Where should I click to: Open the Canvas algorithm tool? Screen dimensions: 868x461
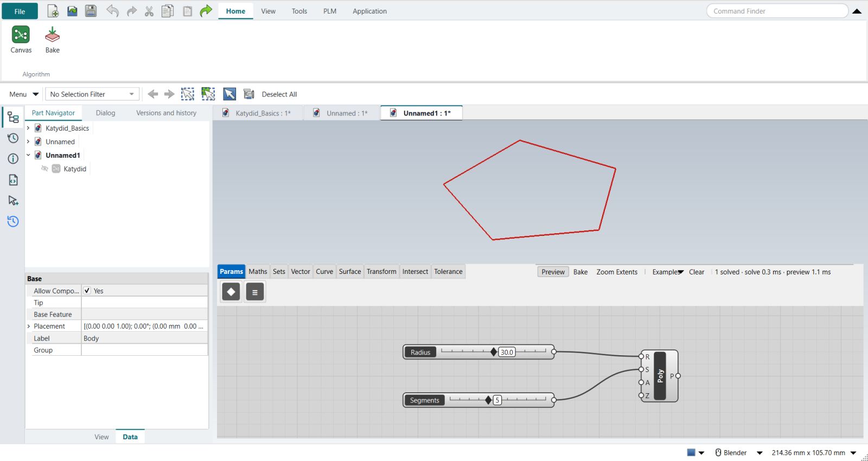(x=21, y=40)
